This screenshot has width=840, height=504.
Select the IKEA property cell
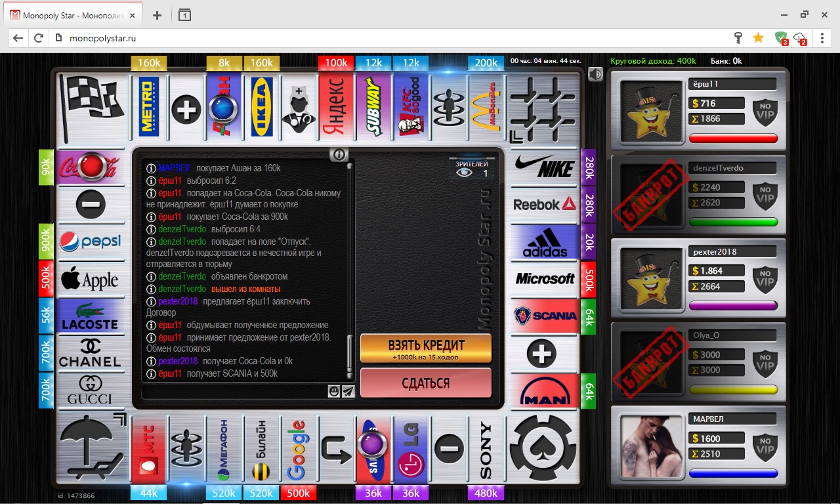click(262, 106)
